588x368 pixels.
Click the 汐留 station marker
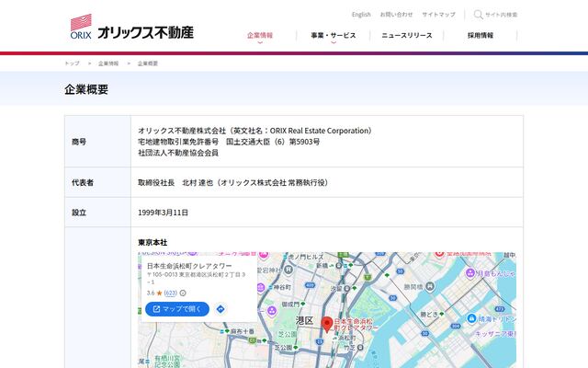pos(347,289)
